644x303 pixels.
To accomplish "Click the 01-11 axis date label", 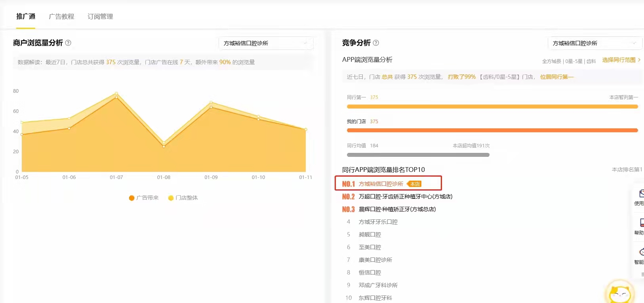I will coord(305,177).
